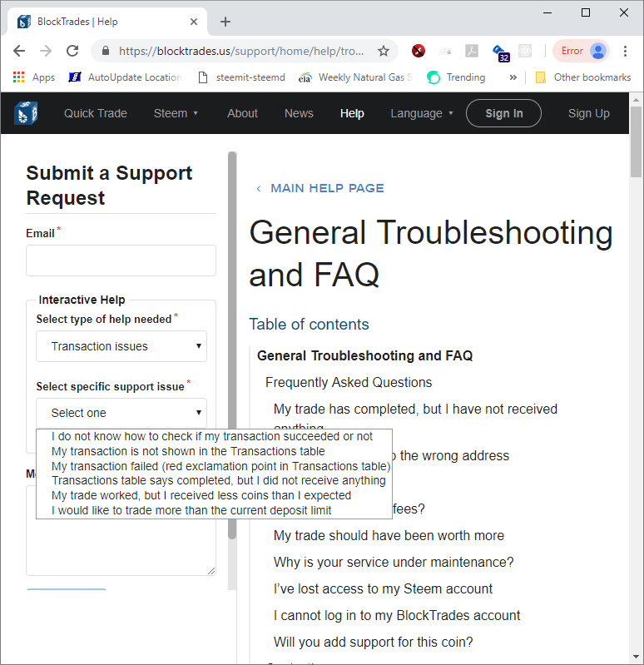Click the page scrollbar down arrow

click(x=636, y=658)
